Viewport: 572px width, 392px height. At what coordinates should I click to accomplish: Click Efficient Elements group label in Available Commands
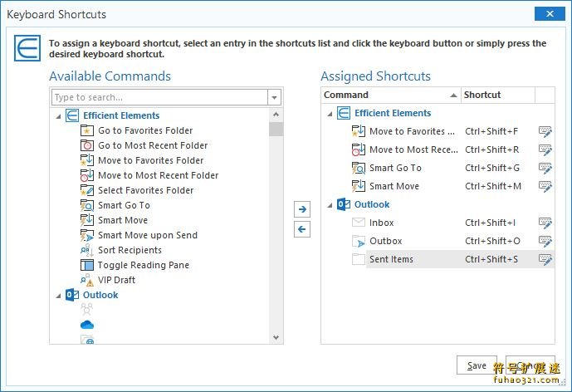tap(121, 115)
